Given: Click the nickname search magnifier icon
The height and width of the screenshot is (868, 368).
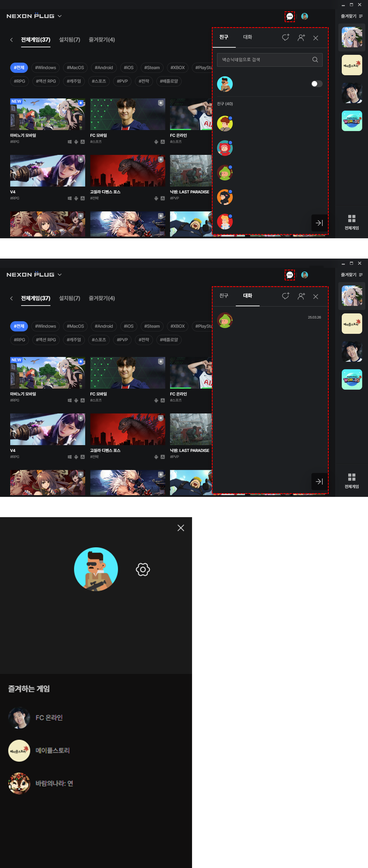Looking at the screenshot, I should 315,60.
